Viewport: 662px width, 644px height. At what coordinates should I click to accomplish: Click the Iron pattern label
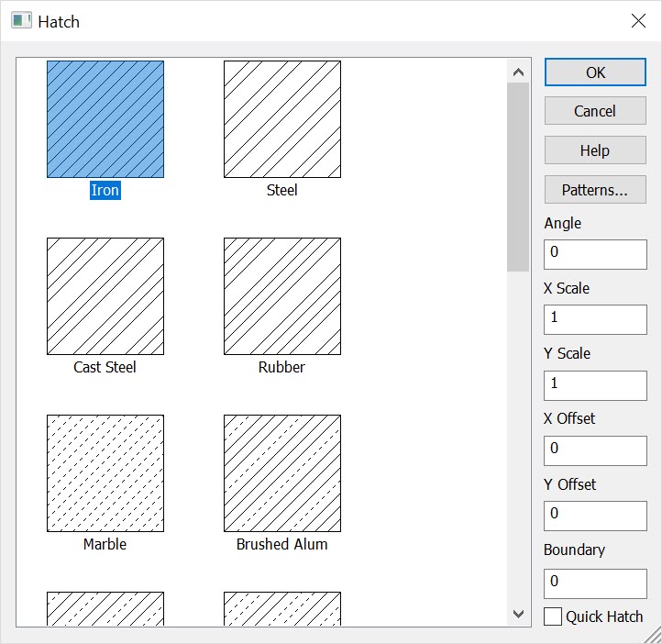(x=105, y=190)
